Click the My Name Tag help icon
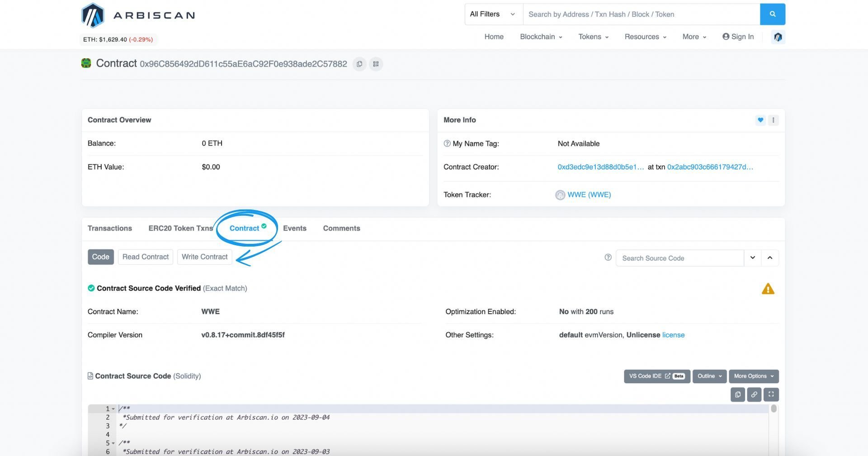This screenshot has width=868, height=456. (447, 143)
